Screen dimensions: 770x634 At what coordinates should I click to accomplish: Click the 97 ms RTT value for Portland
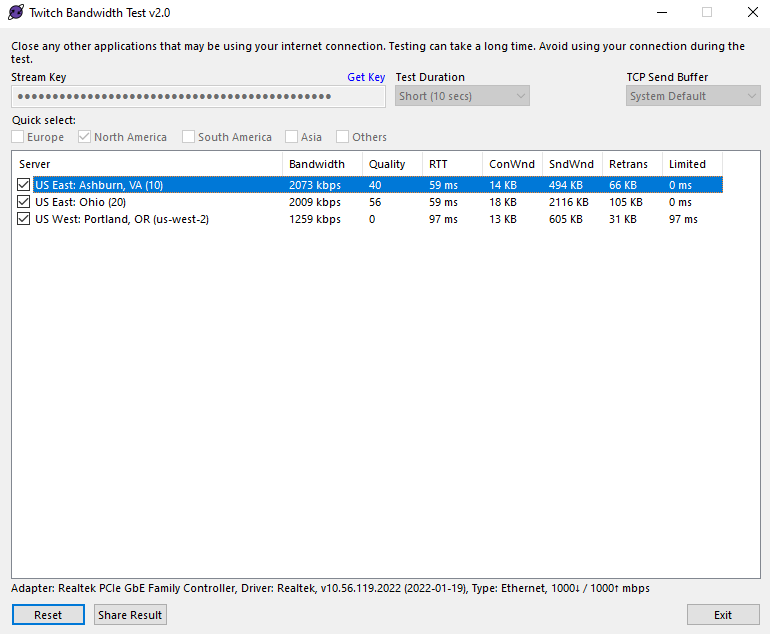pyautogui.click(x=443, y=220)
